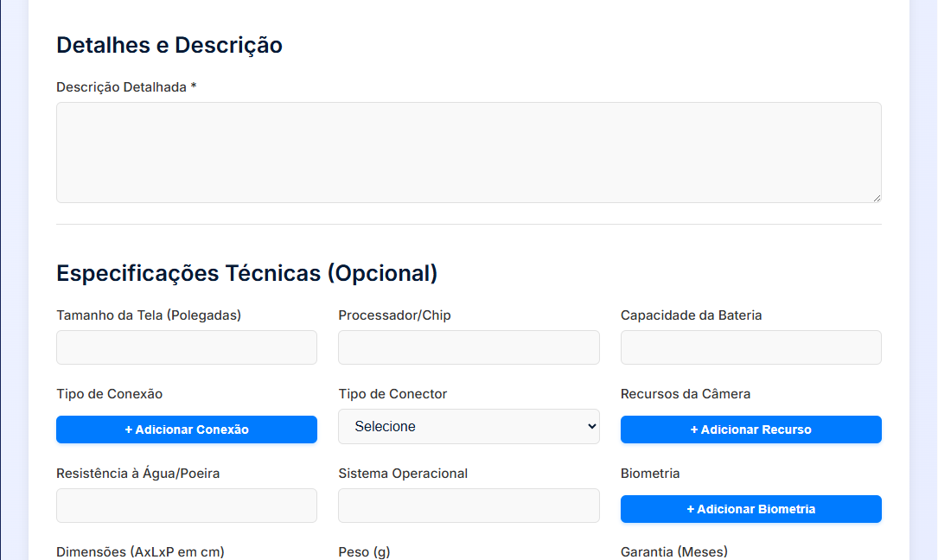Open the 'Tipo de Conector' dropdown
Image resolution: width=938 pixels, height=560 pixels.
(x=469, y=426)
